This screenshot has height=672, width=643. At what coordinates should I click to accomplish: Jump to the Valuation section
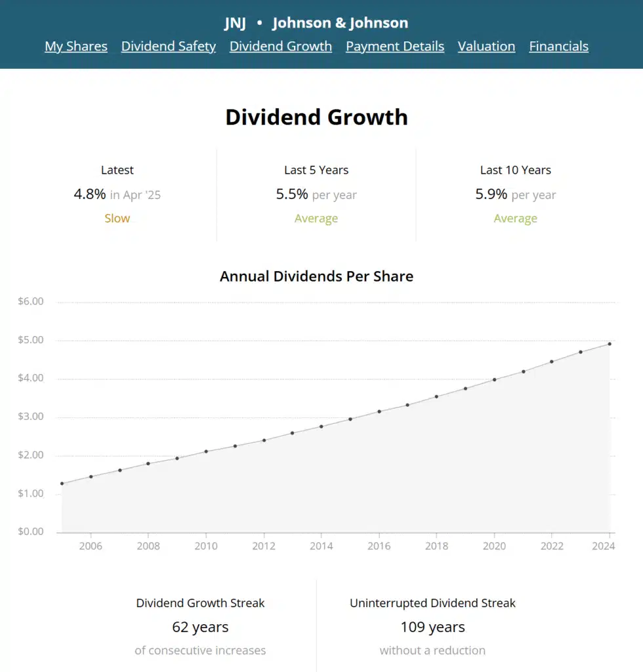point(486,47)
